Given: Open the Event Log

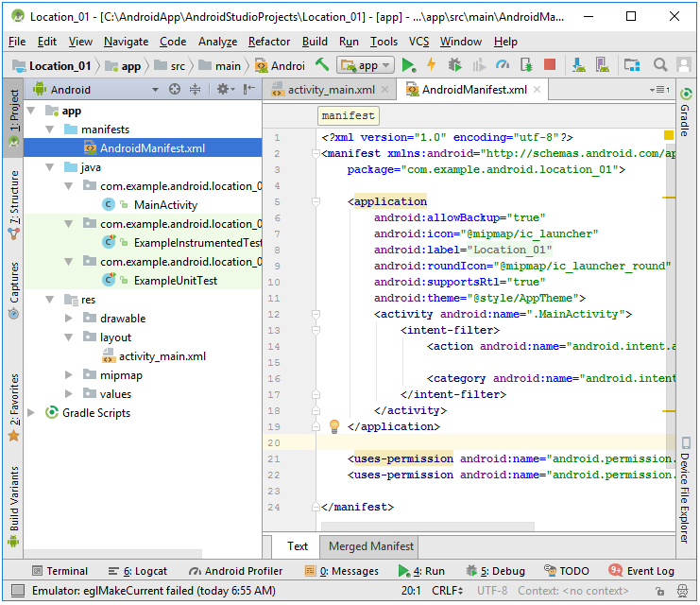Looking at the screenshot, I should tap(641, 571).
